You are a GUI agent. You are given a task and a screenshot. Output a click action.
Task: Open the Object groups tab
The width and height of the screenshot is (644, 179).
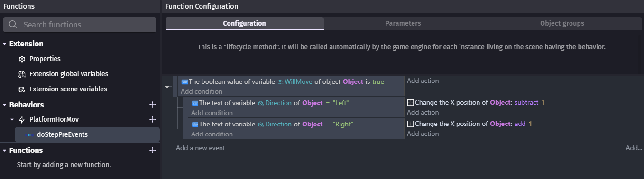point(562,23)
